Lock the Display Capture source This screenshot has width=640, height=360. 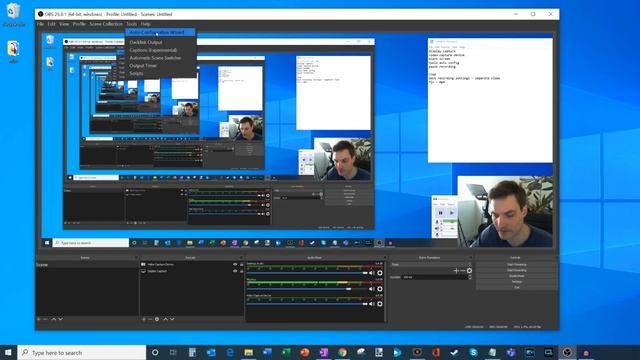click(241, 271)
